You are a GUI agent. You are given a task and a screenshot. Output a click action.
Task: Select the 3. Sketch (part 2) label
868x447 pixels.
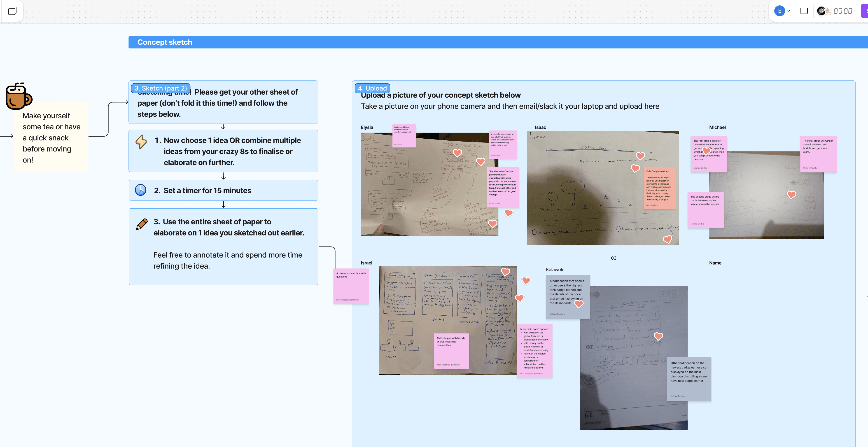(160, 88)
